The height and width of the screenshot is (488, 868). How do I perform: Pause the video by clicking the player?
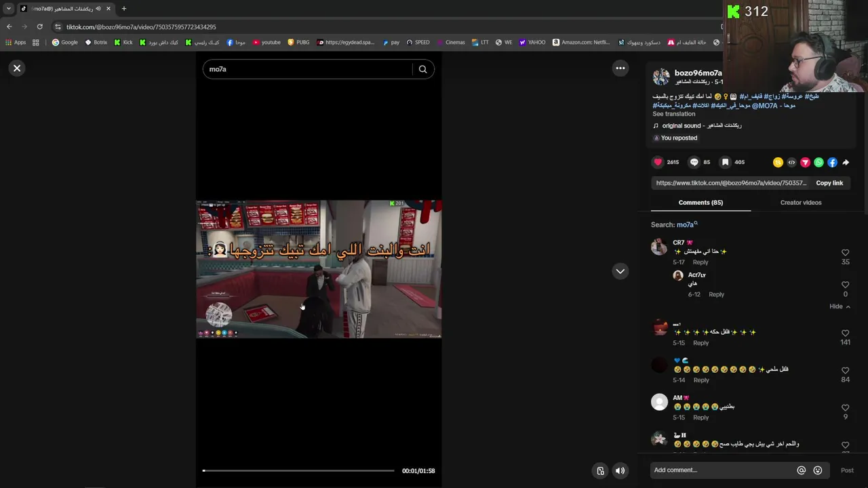[x=319, y=269]
